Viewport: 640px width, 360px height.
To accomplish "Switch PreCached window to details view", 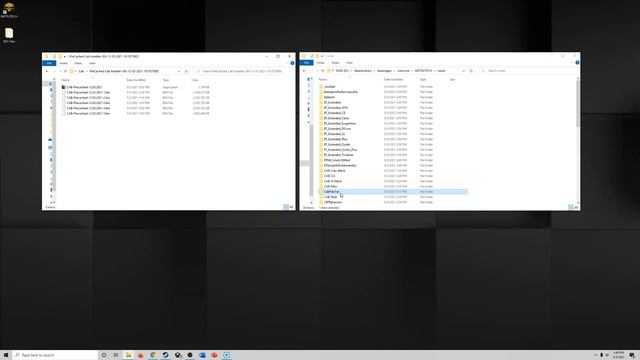I will pyautogui.click(x=286, y=207).
